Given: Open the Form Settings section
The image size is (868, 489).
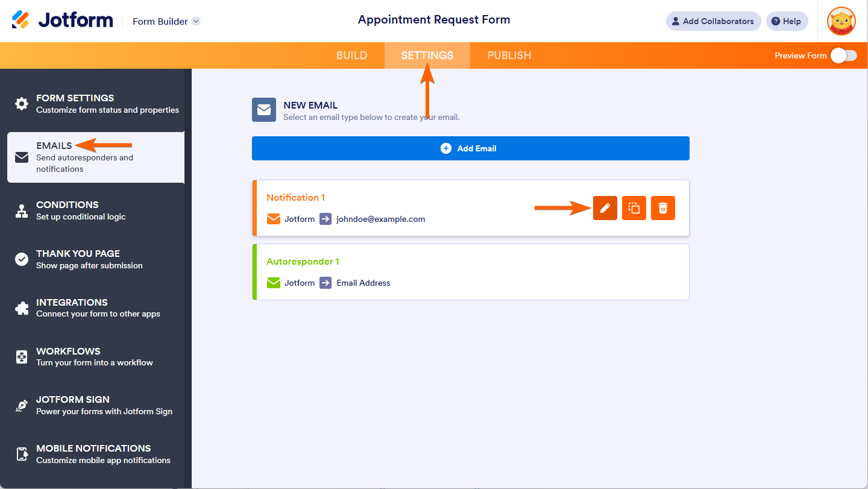Looking at the screenshot, I should coord(96,104).
